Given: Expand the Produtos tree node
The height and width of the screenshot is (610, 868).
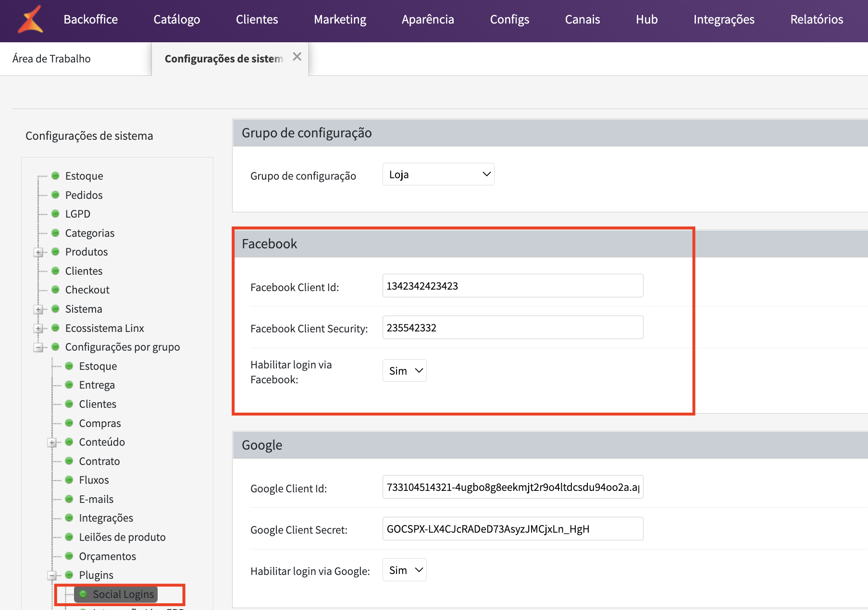Looking at the screenshot, I should click(x=38, y=252).
